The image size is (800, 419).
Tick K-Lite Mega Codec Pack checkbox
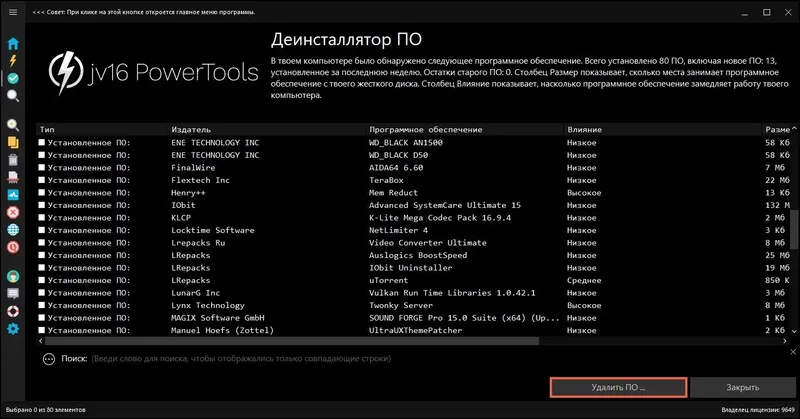pos(42,217)
